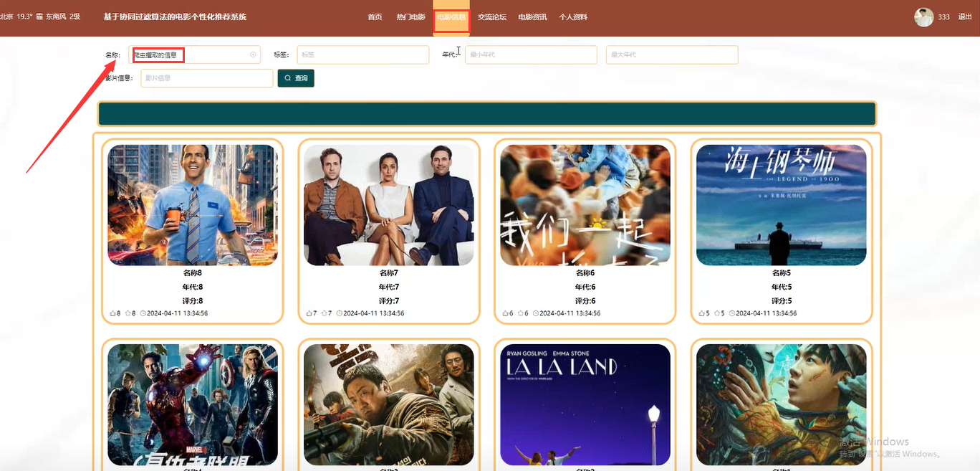980x471 pixels.
Task: Clear the 名称 field with its clear icon
Action: [253, 54]
